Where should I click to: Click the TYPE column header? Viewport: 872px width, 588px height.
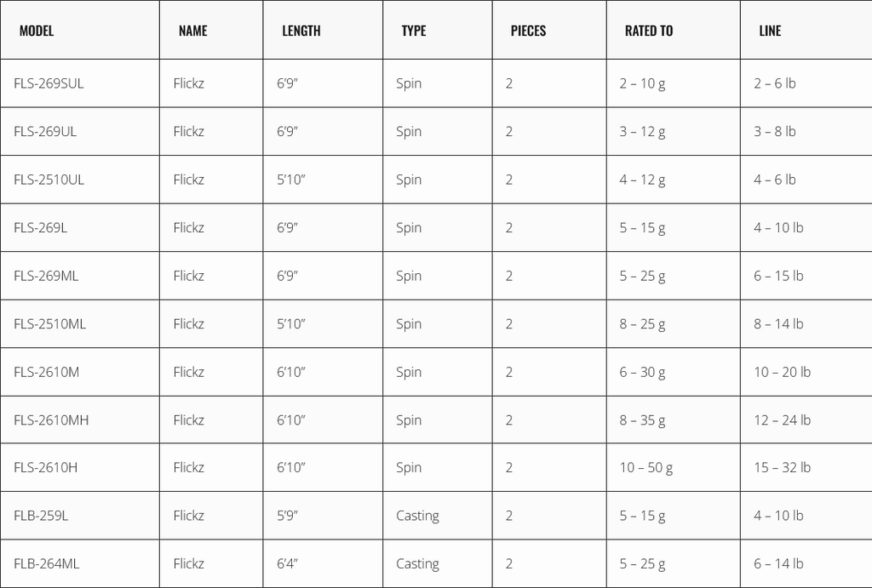coord(414,31)
